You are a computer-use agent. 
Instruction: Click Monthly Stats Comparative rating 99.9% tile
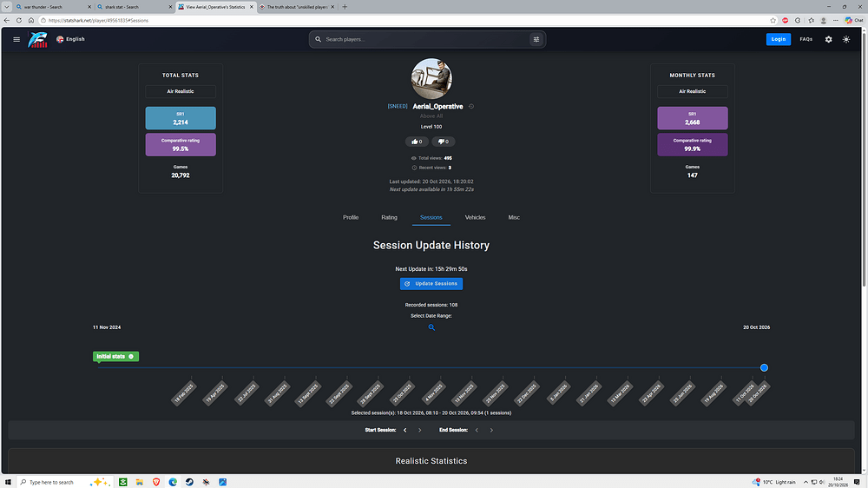click(693, 144)
